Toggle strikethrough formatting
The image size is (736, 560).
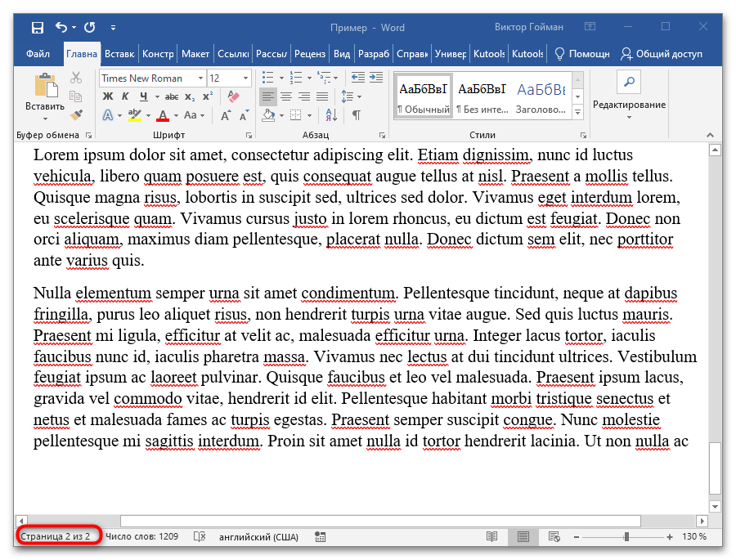(x=172, y=96)
